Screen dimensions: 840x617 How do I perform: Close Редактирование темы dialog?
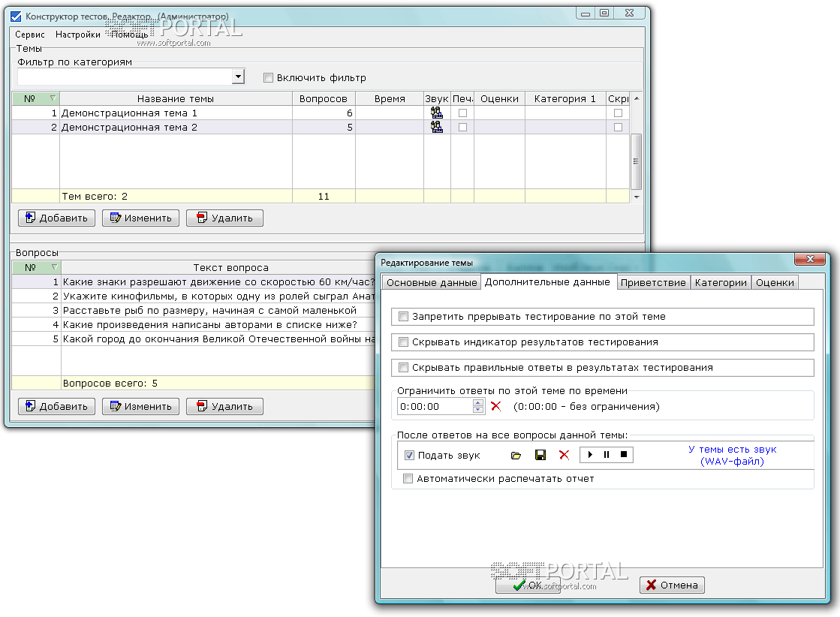(810, 259)
